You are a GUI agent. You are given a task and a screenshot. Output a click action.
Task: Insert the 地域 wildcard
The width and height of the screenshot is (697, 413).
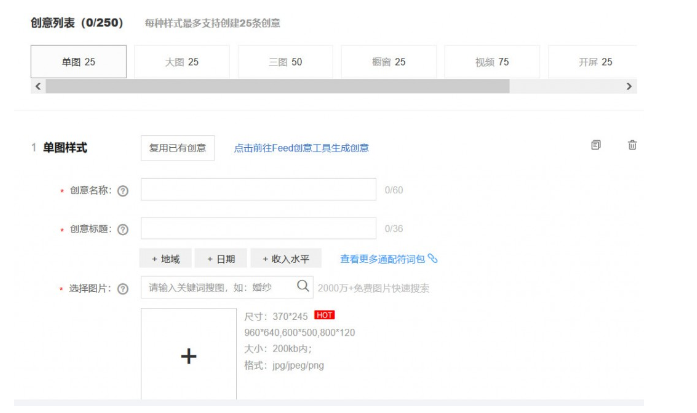165,259
